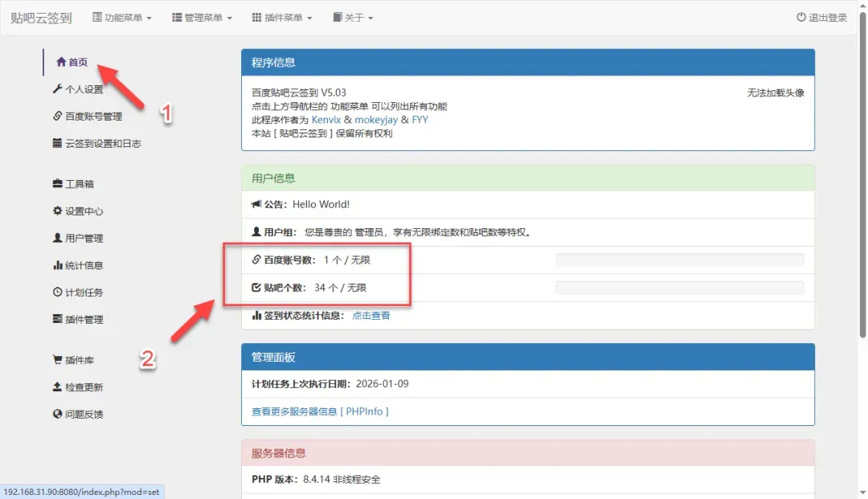Click the link icon for 百度账号管理

pos(57,117)
